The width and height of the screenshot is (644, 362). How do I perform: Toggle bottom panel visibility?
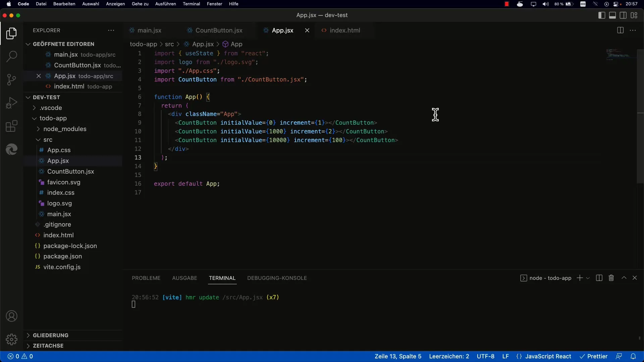pyautogui.click(x=612, y=15)
